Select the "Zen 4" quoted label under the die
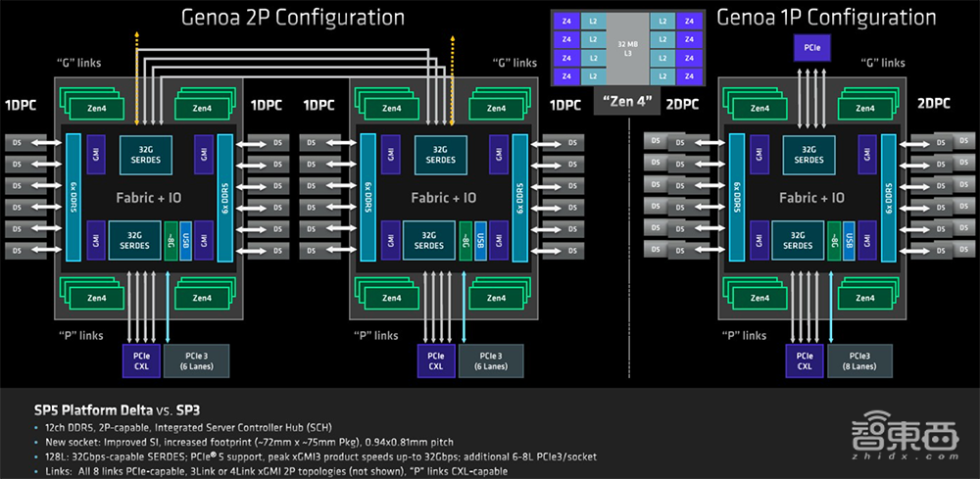Screen dimensions: 980x479 pyautogui.click(x=622, y=103)
